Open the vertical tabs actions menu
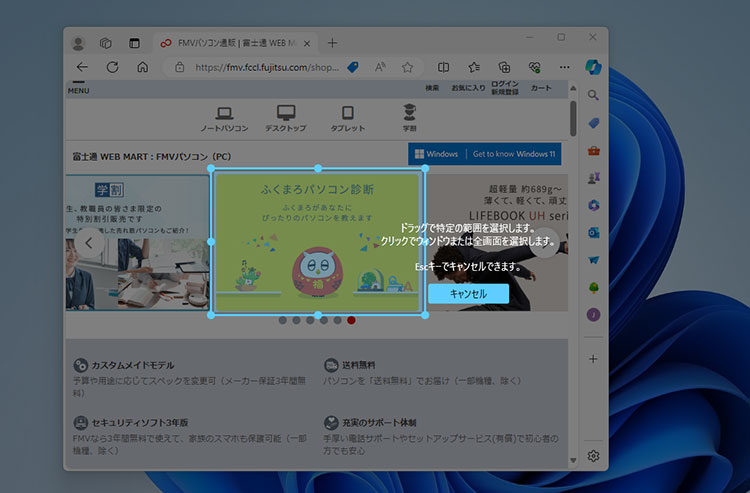This screenshot has height=493, width=750. click(134, 43)
